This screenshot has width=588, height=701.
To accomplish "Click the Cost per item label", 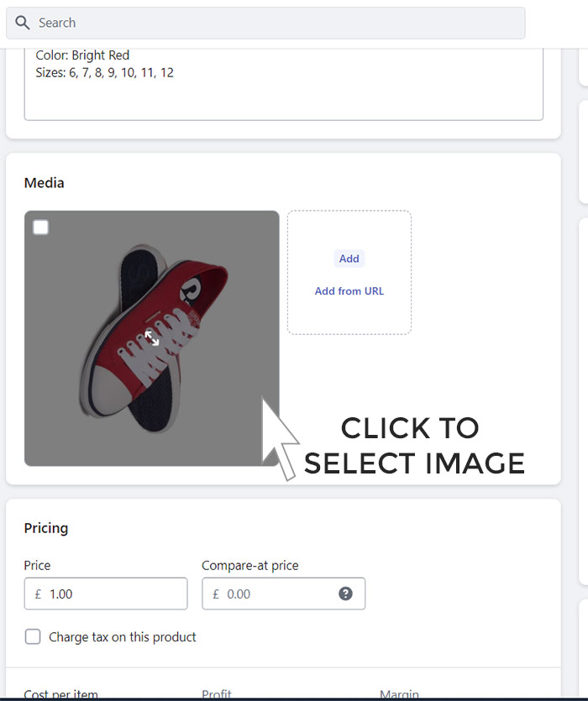I will tap(60, 693).
